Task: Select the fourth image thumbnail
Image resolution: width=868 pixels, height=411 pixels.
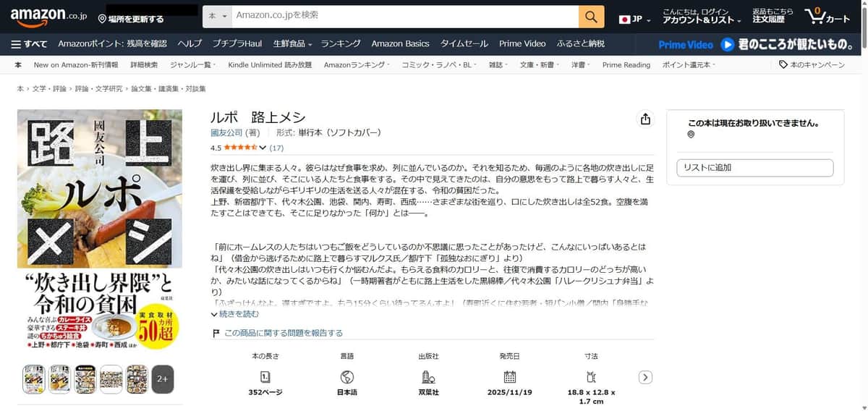Action: tap(111, 379)
